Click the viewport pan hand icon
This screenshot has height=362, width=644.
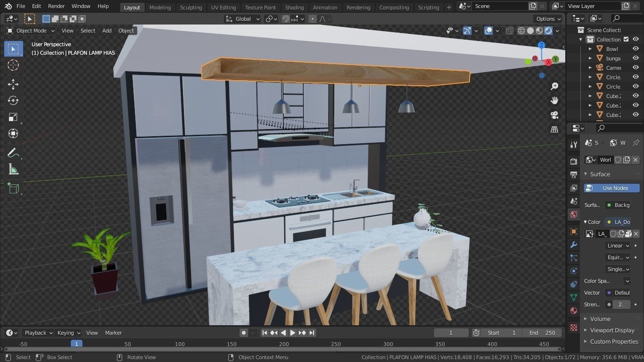point(554,100)
